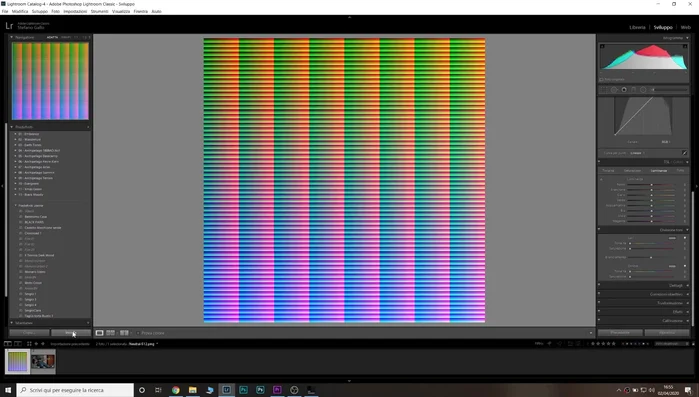The height and width of the screenshot is (397, 699).
Task: Open the main window display icon above the filmstrip
Action: 8,344
